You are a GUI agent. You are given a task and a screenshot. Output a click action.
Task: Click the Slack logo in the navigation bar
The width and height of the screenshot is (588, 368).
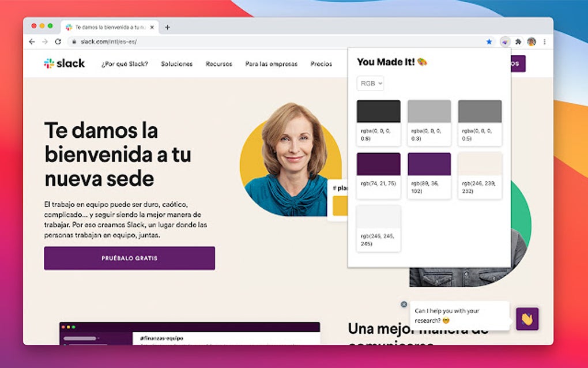point(63,63)
